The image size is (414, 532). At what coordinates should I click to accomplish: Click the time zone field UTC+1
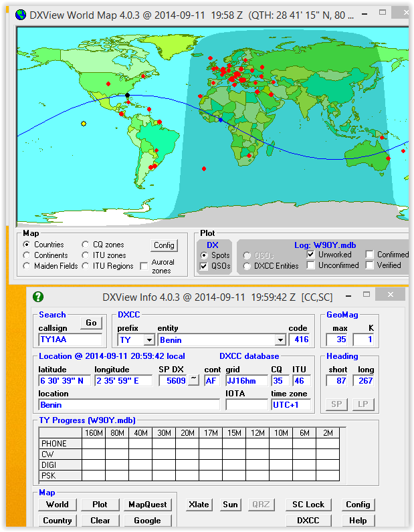click(x=291, y=405)
